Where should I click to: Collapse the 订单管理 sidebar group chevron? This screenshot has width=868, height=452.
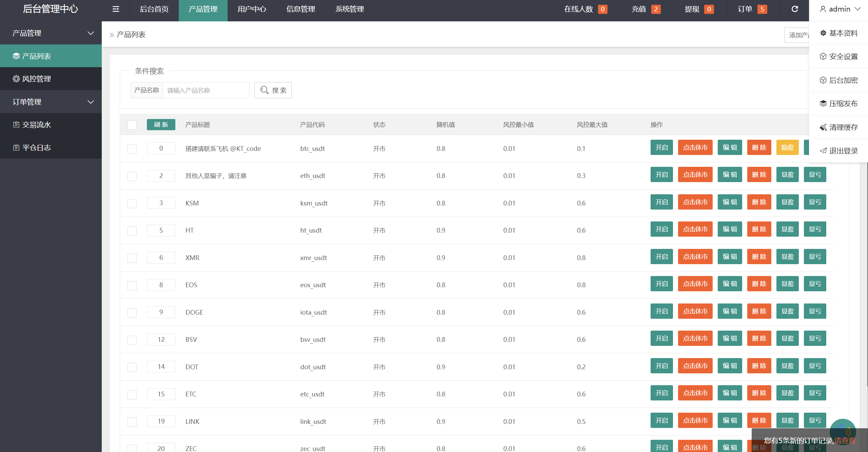click(91, 102)
